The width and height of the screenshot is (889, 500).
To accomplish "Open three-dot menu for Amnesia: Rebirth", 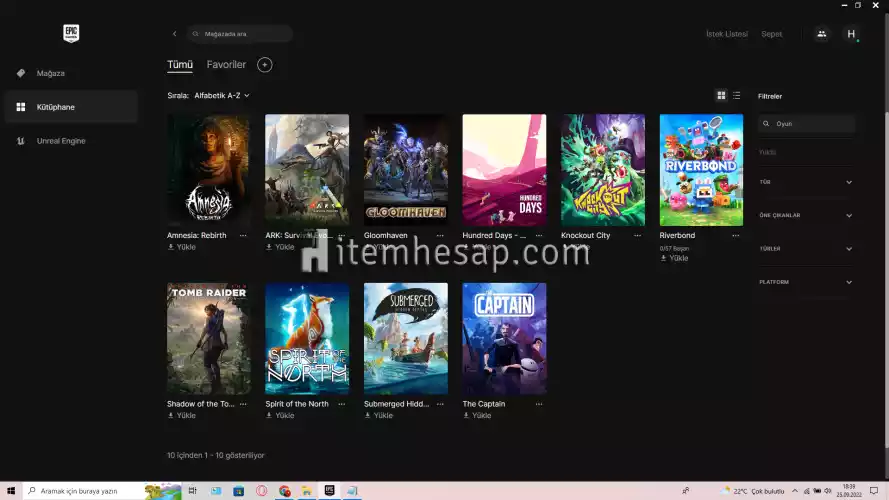I will pos(243,236).
